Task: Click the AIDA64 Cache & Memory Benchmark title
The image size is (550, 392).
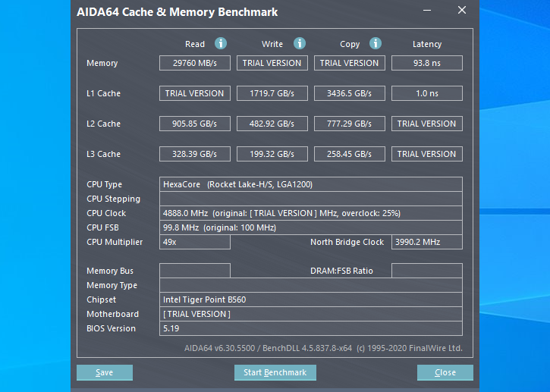Action: click(x=177, y=12)
